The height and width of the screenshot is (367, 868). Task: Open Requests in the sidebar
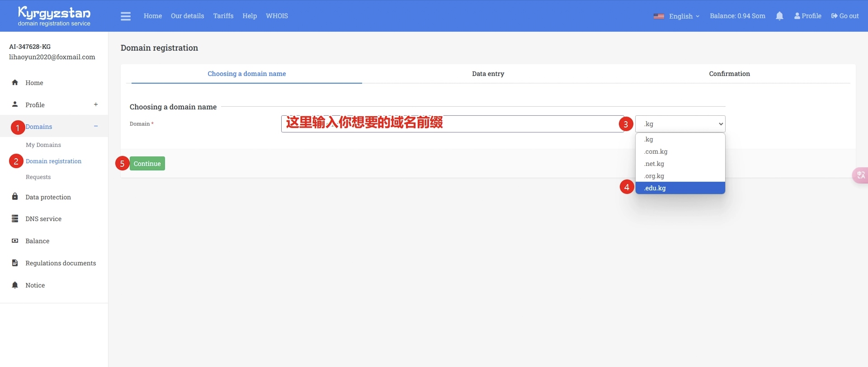[x=38, y=177]
